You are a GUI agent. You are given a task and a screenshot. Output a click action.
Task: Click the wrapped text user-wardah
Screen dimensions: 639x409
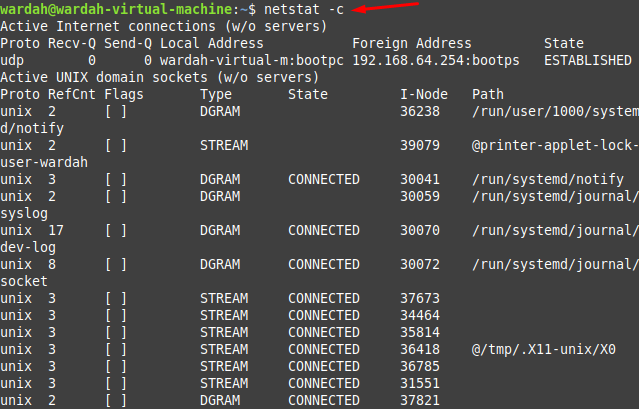coord(44,163)
